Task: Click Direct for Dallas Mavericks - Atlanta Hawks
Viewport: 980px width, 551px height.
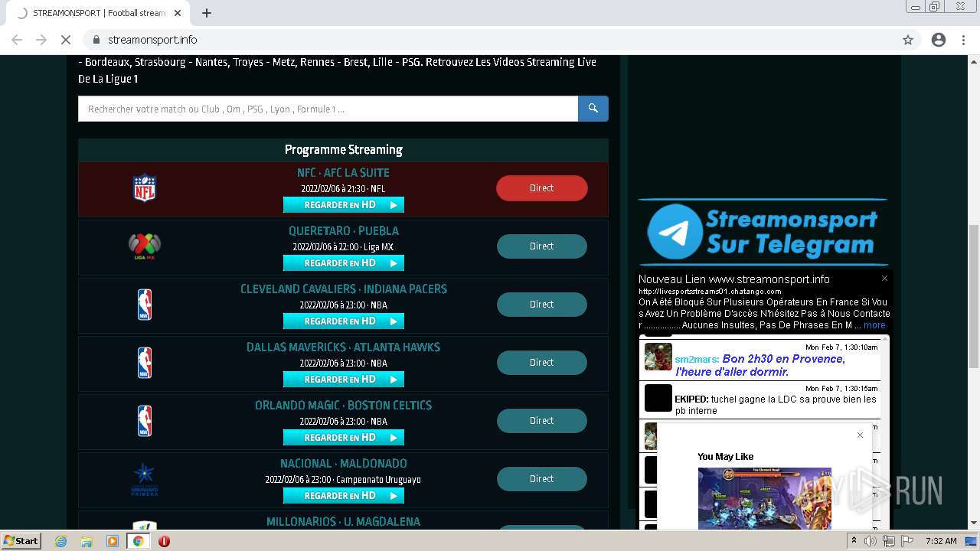Action: [542, 363]
